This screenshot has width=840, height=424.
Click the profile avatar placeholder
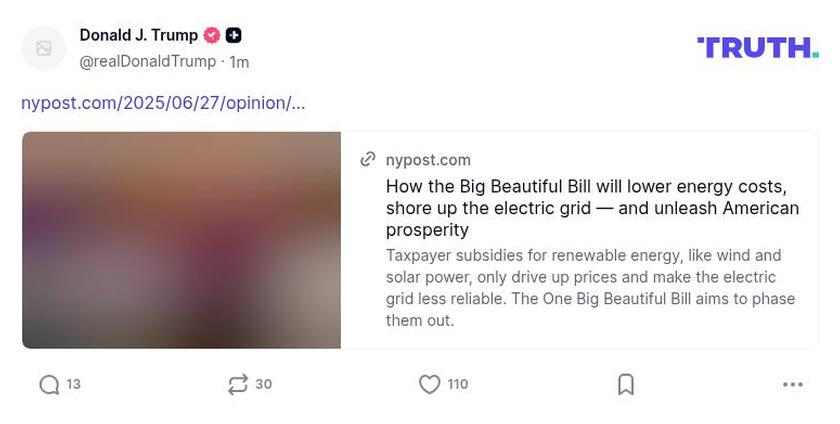(44, 48)
